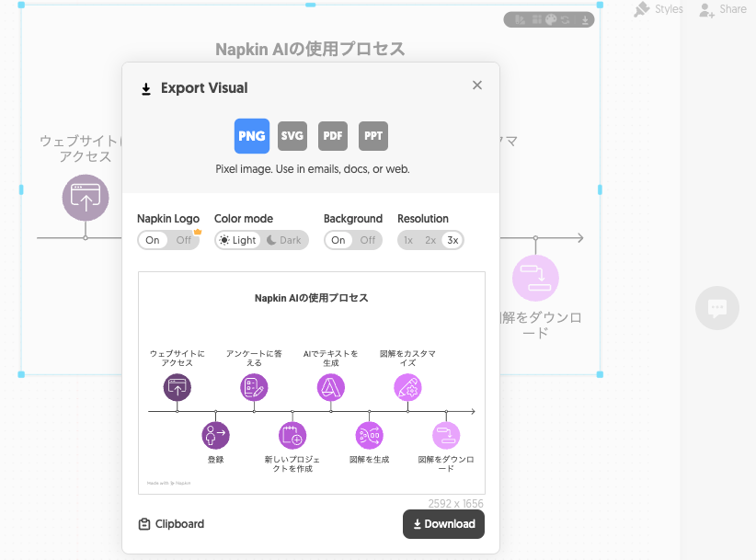This screenshot has width=756, height=560.
Task: Select SVG export format
Action: [x=292, y=136]
